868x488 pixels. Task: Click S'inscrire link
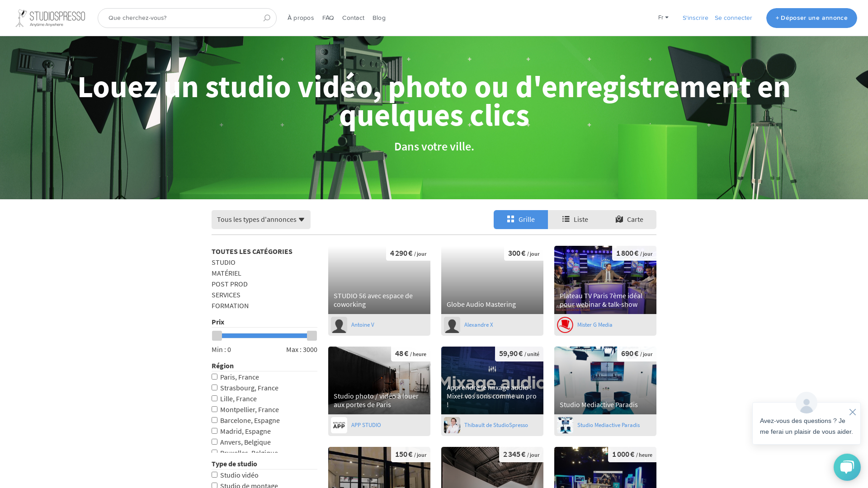click(695, 18)
